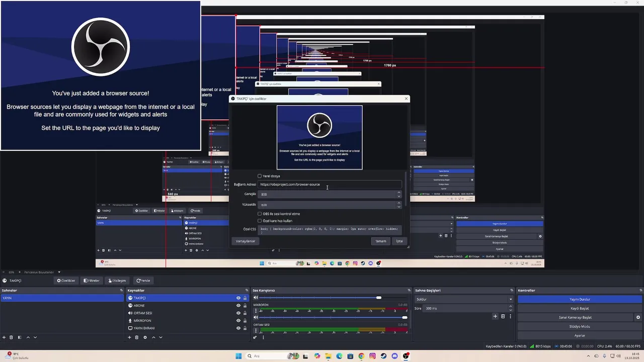Move the scene up in the Sahneler panel
This screenshot has height=362, width=644.
click(28, 337)
